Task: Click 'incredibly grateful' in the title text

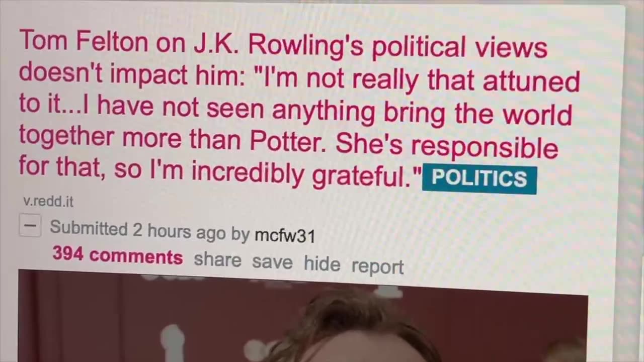Action: click(305, 173)
